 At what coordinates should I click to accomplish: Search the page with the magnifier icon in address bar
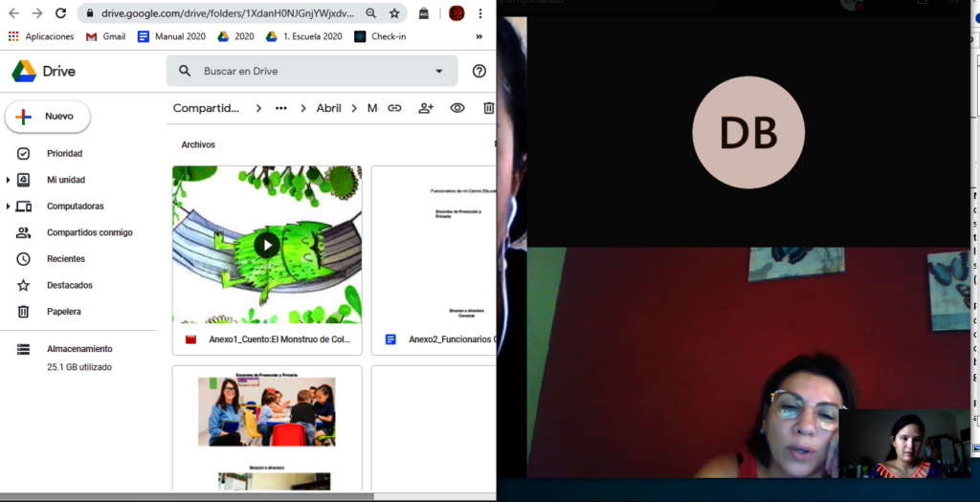pos(370,13)
